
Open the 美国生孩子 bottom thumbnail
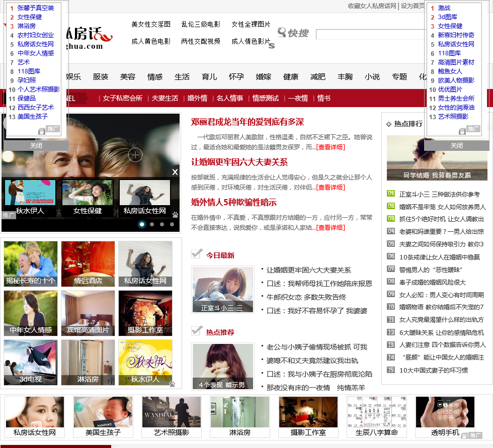pyautogui.click(x=103, y=417)
